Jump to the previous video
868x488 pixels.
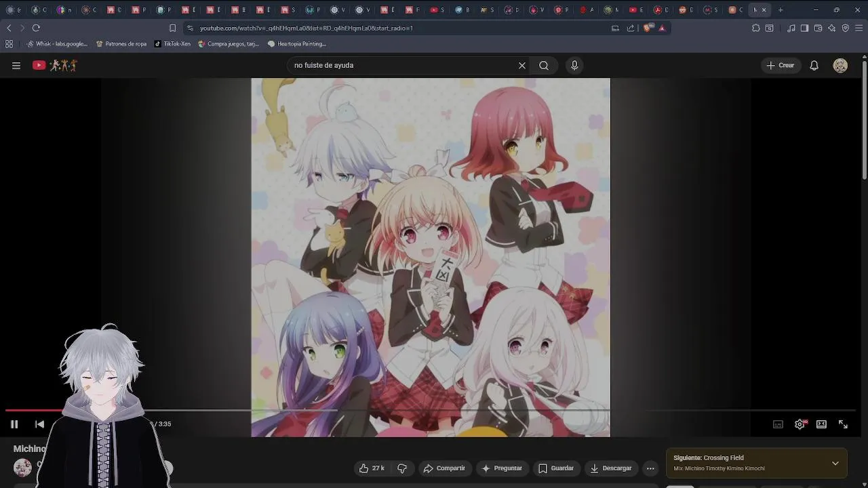click(x=40, y=424)
